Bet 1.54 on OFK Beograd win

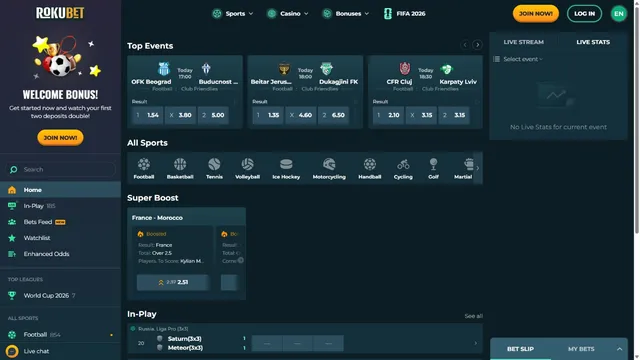(x=147, y=115)
